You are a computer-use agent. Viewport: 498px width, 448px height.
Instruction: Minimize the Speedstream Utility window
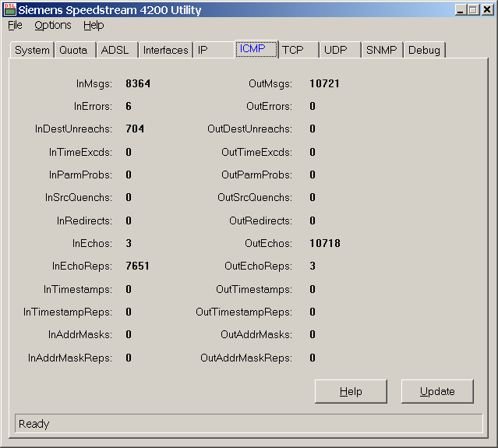point(461,10)
